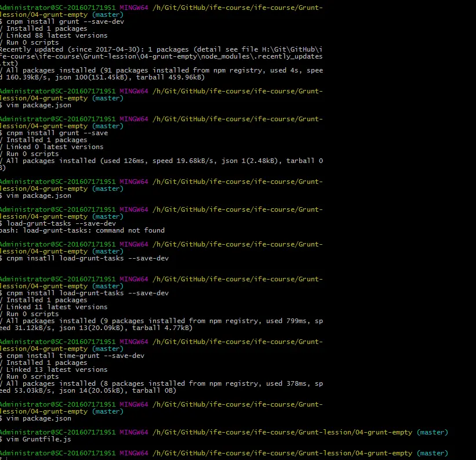Select the 'Linked 11 latest versions' line
This screenshot has height=460, width=476.
pos(54,307)
